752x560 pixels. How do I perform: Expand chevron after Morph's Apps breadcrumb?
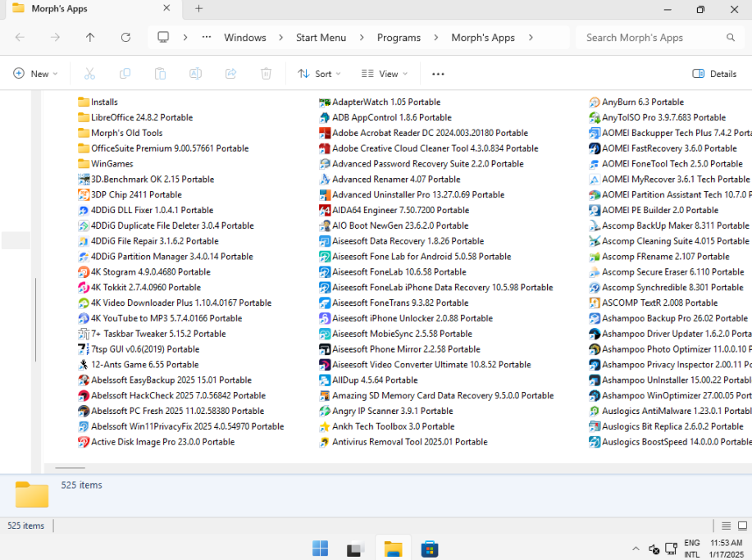point(531,38)
